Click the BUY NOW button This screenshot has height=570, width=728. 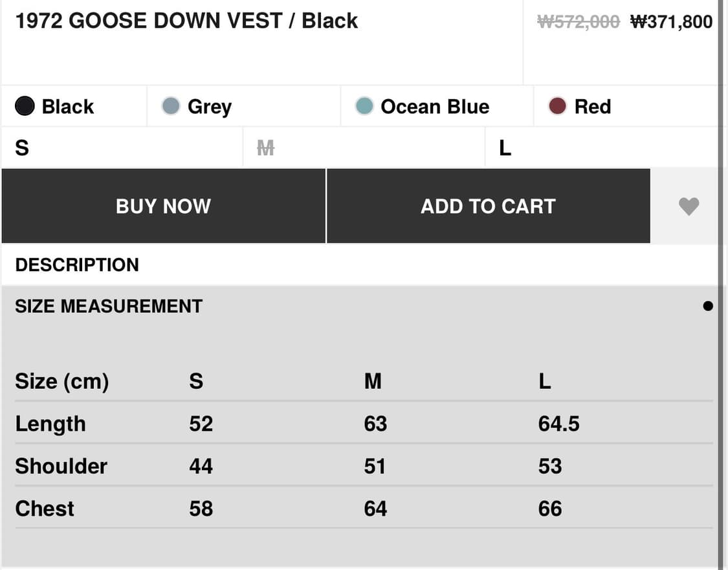tap(163, 206)
